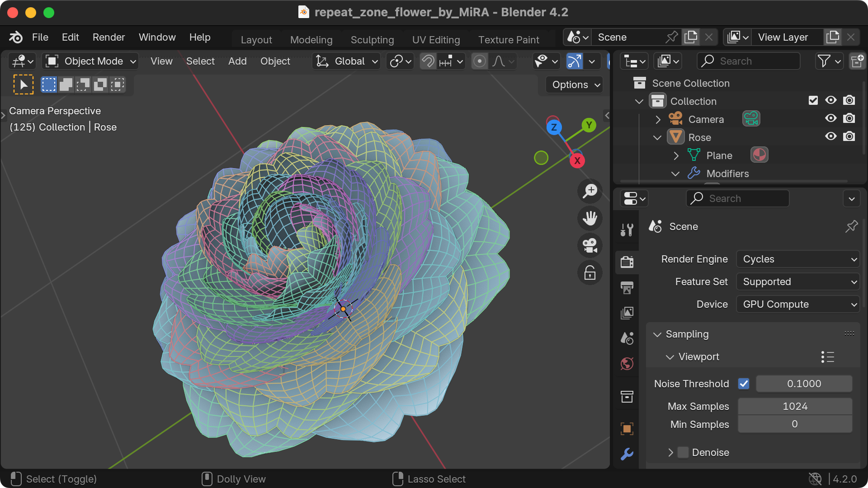Expand the Denoise section
The image size is (868, 488).
click(x=670, y=452)
